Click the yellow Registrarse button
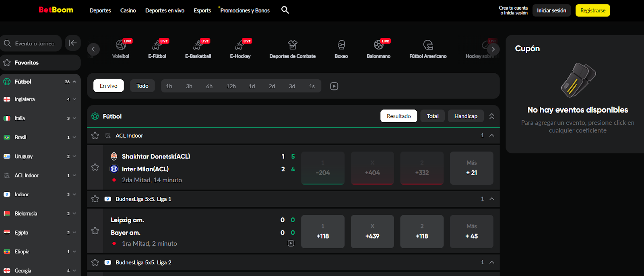Viewport: 644px width, 276px height. pos(593,10)
